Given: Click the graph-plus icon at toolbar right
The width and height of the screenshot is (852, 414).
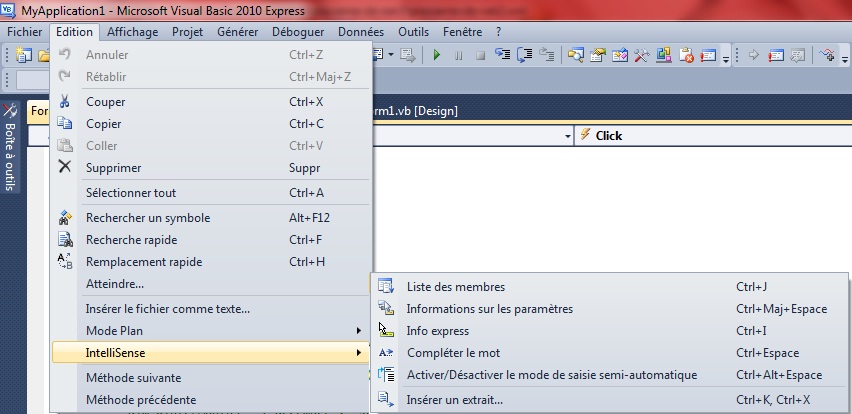Looking at the screenshot, I should (827, 55).
